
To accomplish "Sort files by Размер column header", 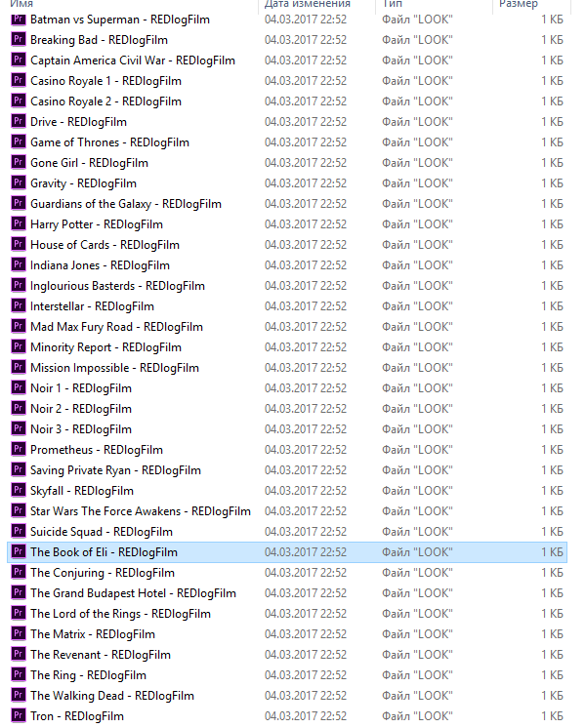I will 519,4.
